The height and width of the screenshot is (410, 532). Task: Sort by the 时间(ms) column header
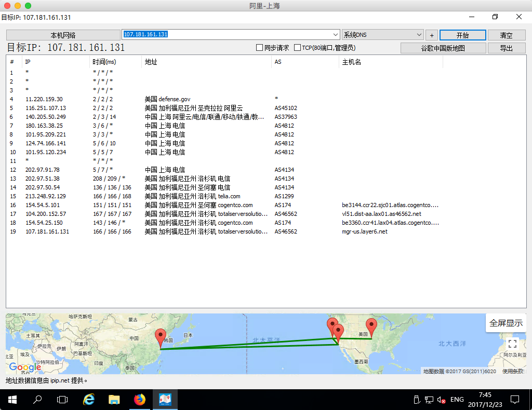[x=115, y=62]
